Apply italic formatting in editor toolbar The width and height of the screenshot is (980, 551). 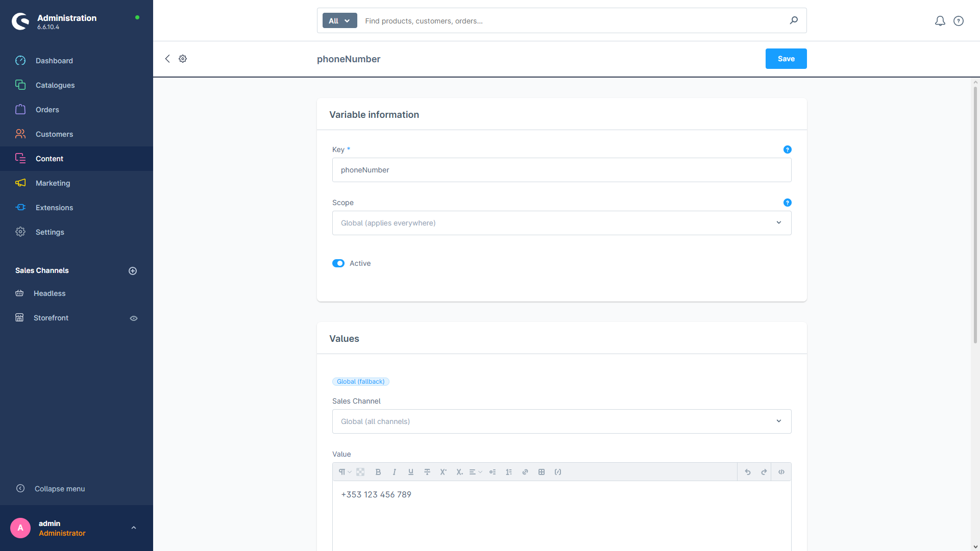pyautogui.click(x=395, y=472)
